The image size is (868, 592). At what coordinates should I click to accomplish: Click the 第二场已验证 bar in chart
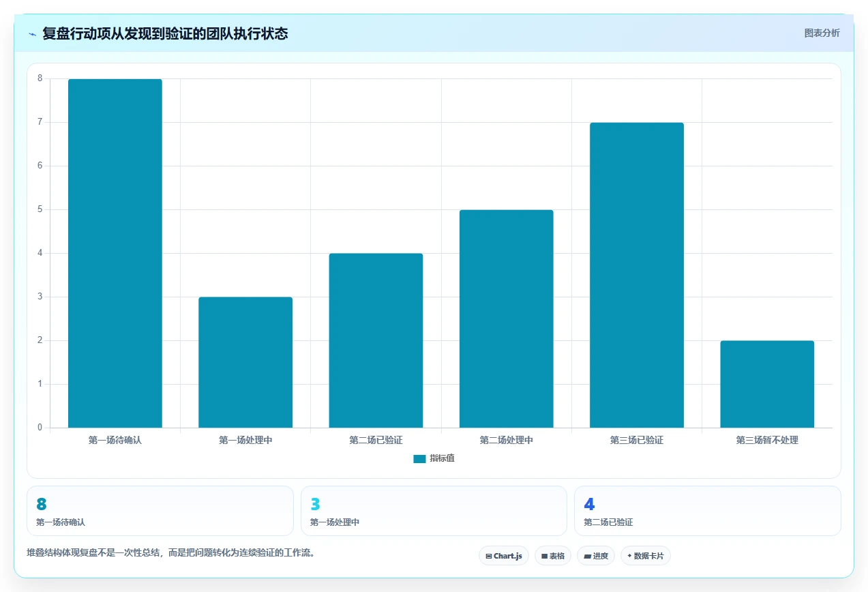(376, 340)
